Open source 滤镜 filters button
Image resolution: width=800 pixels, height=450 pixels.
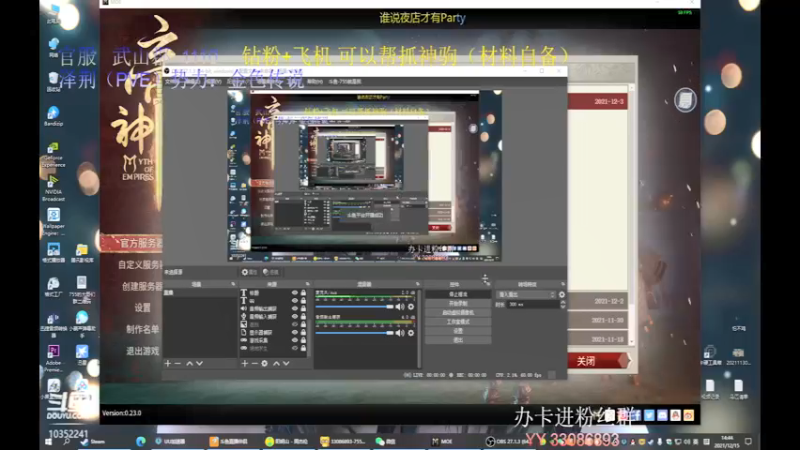(270, 272)
